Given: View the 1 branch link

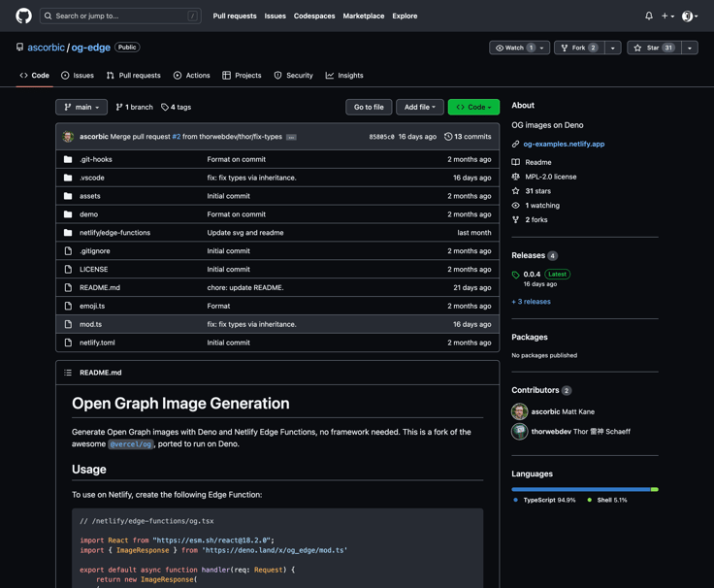Looking at the screenshot, I should tap(134, 107).
